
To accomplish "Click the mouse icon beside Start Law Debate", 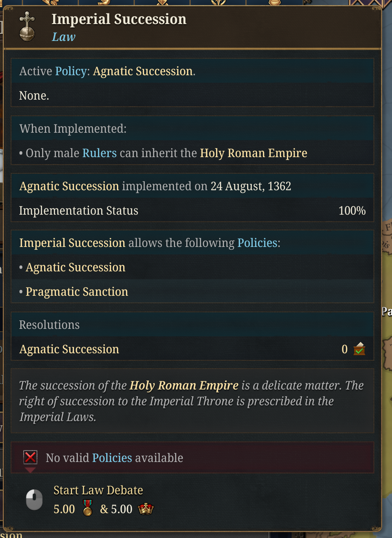I will pos(34,499).
